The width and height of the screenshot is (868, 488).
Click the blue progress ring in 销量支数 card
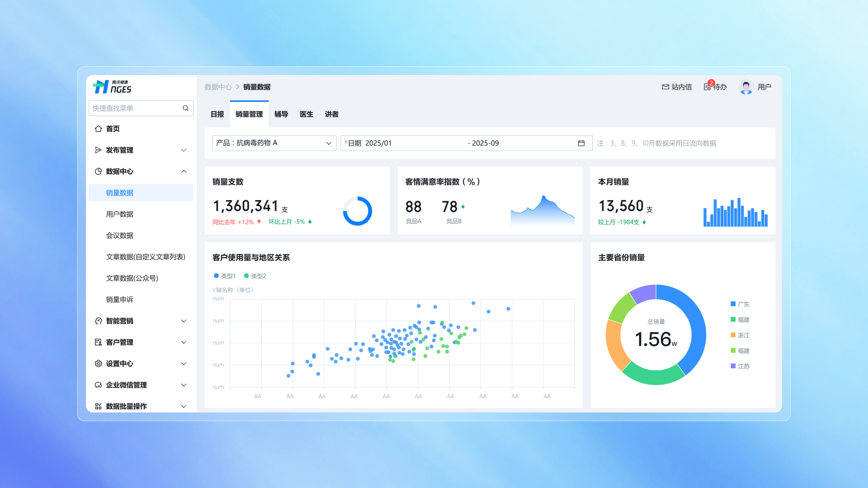357,211
